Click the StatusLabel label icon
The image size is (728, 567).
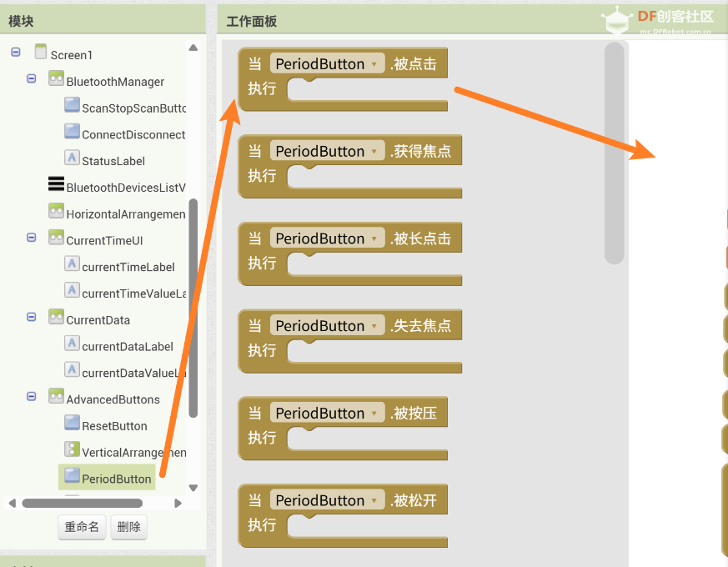72,158
